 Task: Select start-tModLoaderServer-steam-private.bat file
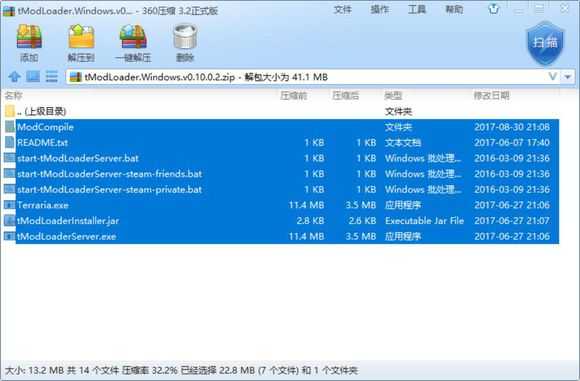(x=110, y=189)
